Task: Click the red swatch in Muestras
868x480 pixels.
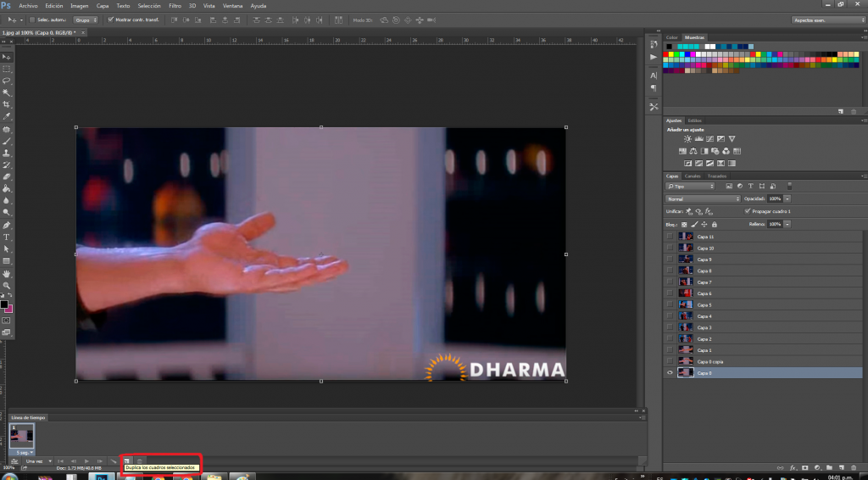Action: pos(666,54)
